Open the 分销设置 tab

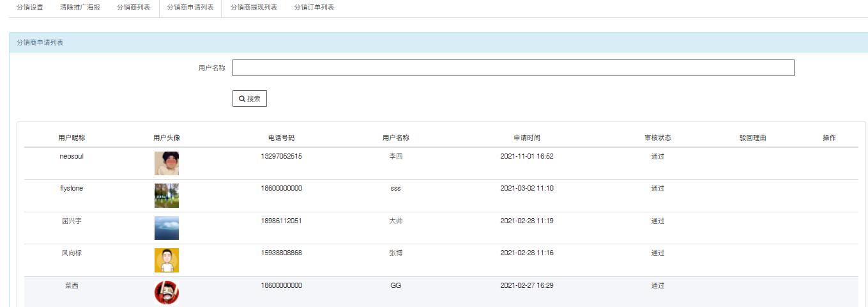30,8
